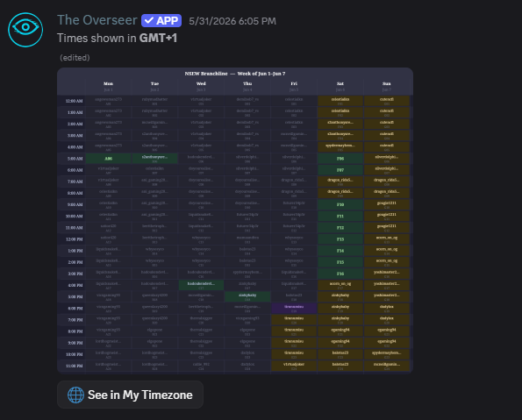Click the (edited) message label
The height and width of the screenshot is (420, 522).
[x=75, y=58]
